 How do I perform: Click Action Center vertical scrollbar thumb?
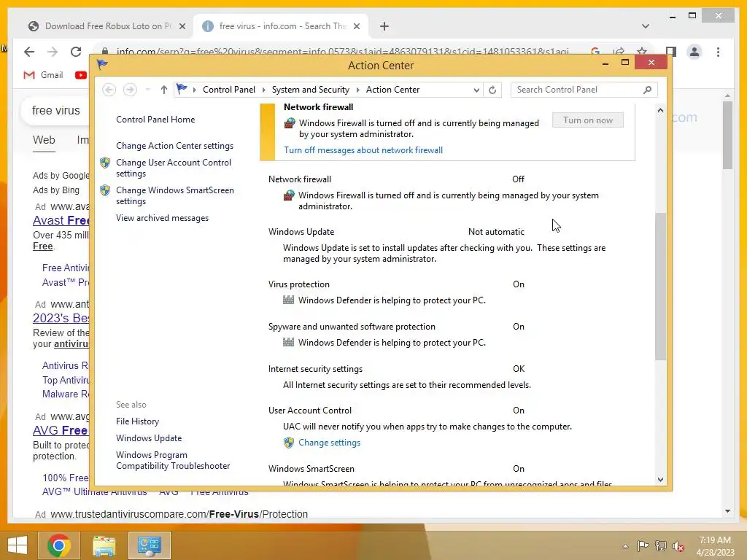click(660, 286)
